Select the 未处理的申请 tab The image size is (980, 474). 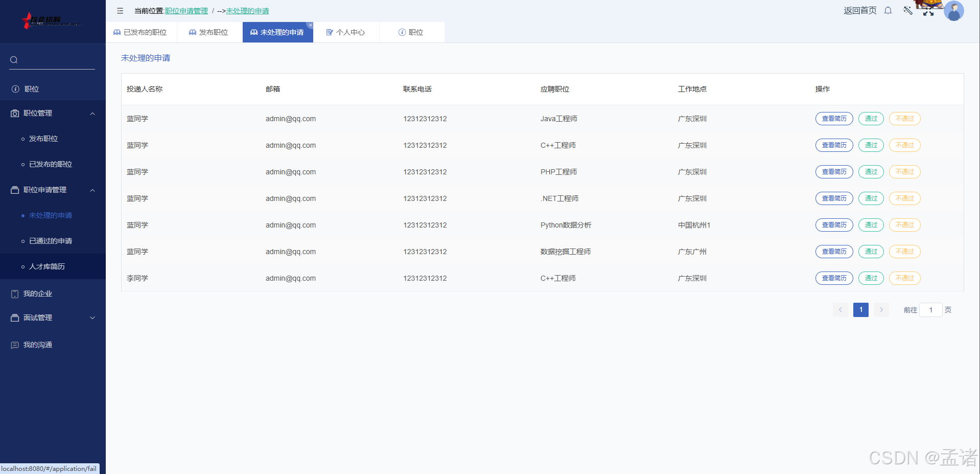[x=277, y=32]
